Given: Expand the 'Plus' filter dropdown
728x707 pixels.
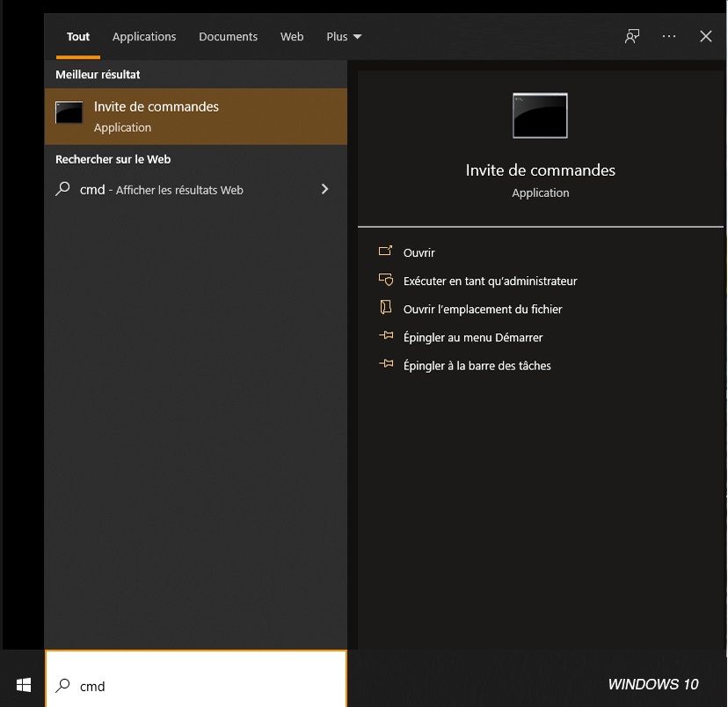Looking at the screenshot, I should point(344,36).
